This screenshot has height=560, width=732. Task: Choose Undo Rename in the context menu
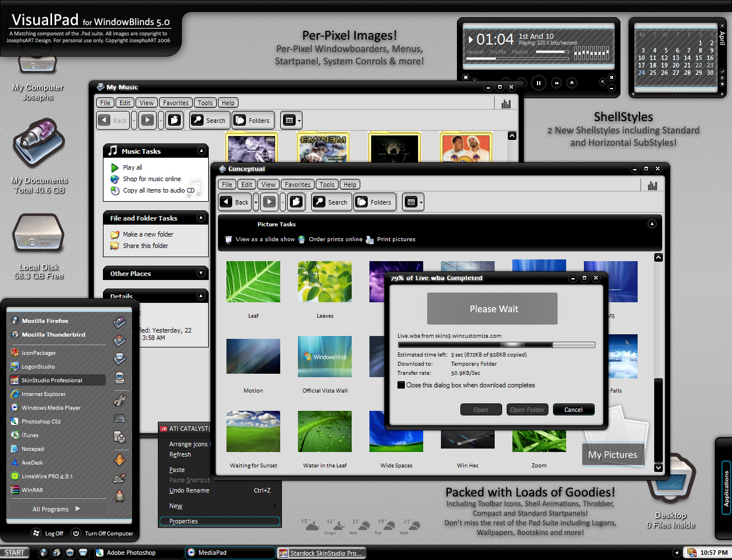pyautogui.click(x=220, y=490)
